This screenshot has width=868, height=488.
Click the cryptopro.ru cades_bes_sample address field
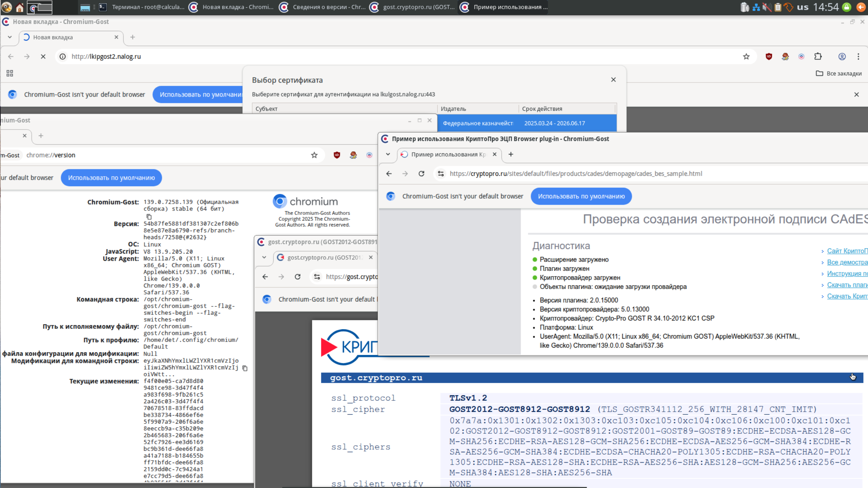(x=651, y=174)
